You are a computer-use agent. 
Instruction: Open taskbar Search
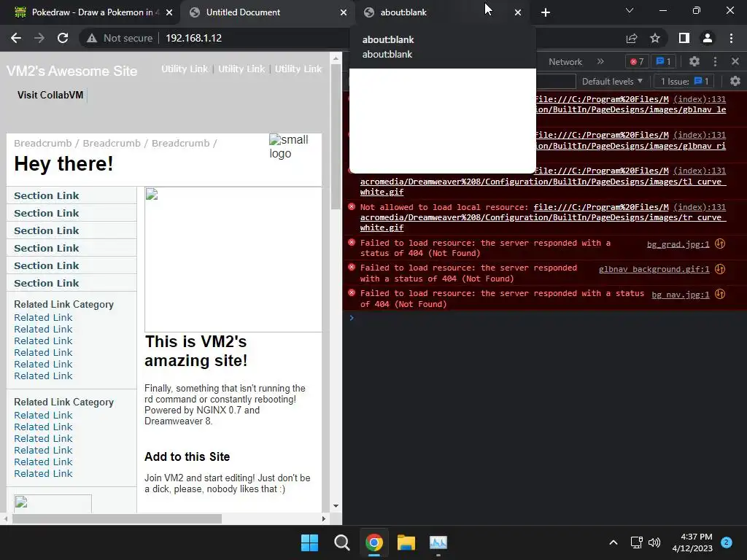pos(341,542)
